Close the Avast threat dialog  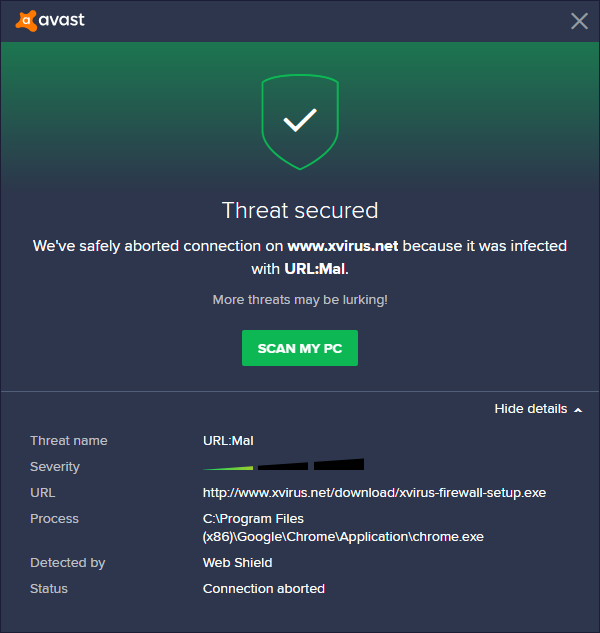[x=579, y=21]
